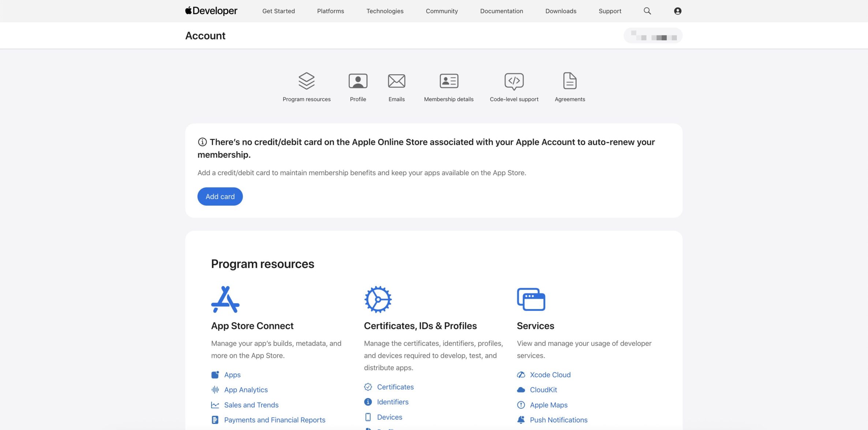The height and width of the screenshot is (430, 868).
Task: Click the CloudKit cloud icon
Action: tap(521, 390)
